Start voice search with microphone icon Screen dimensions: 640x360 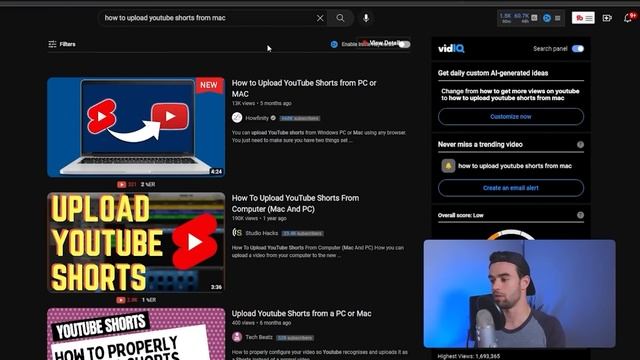pos(366,18)
